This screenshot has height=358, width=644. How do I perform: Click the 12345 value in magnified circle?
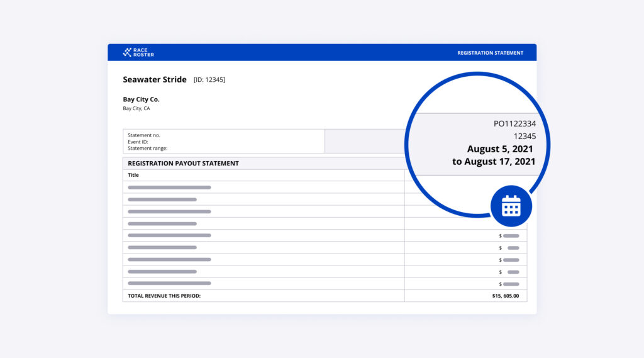click(x=525, y=136)
